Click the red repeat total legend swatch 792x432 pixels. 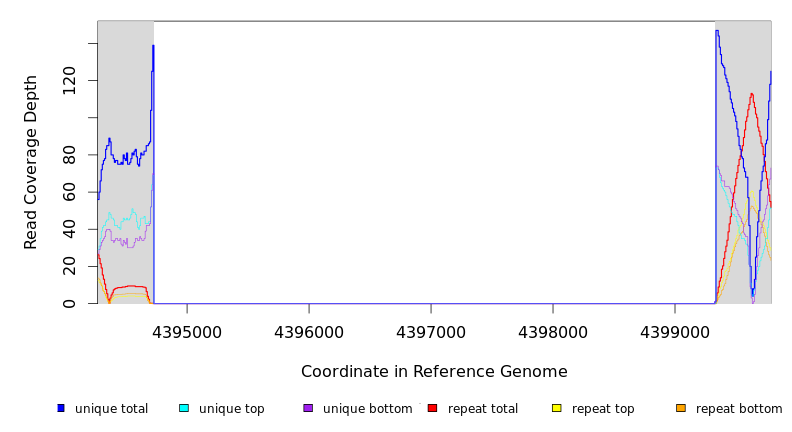pos(432,408)
